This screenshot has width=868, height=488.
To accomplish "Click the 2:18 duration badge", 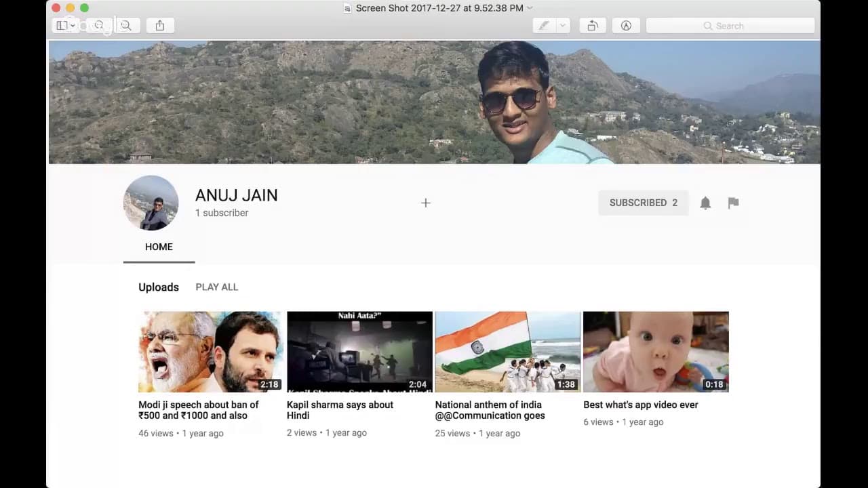I will pos(269,384).
